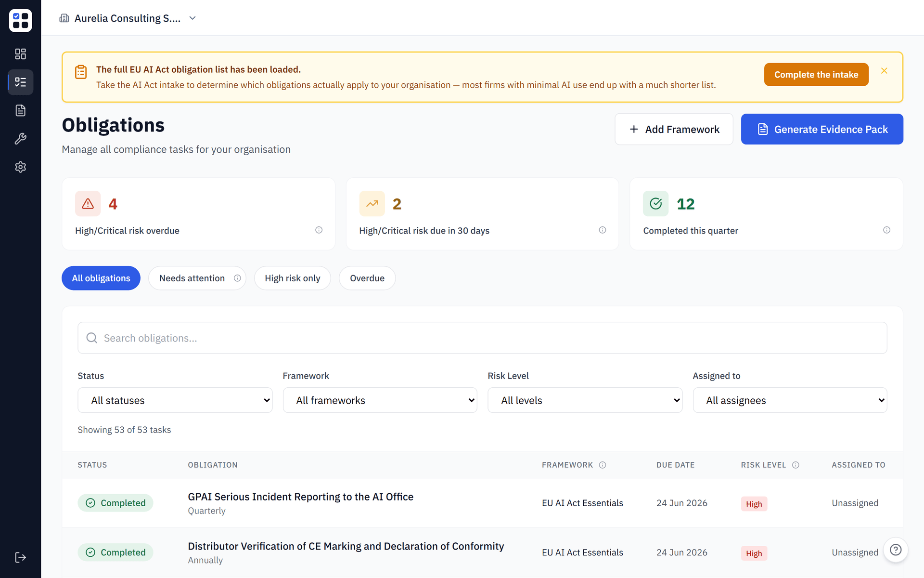The width and height of the screenshot is (924, 578).
Task: Click Annually frequency under Distributor Verification
Action: [205, 560]
